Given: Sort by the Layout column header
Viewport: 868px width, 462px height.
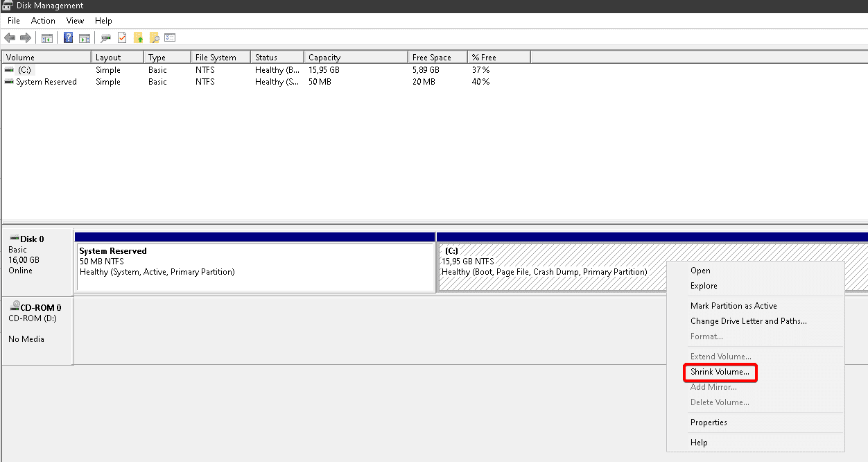Looking at the screenshot, I should pos(118,58).
